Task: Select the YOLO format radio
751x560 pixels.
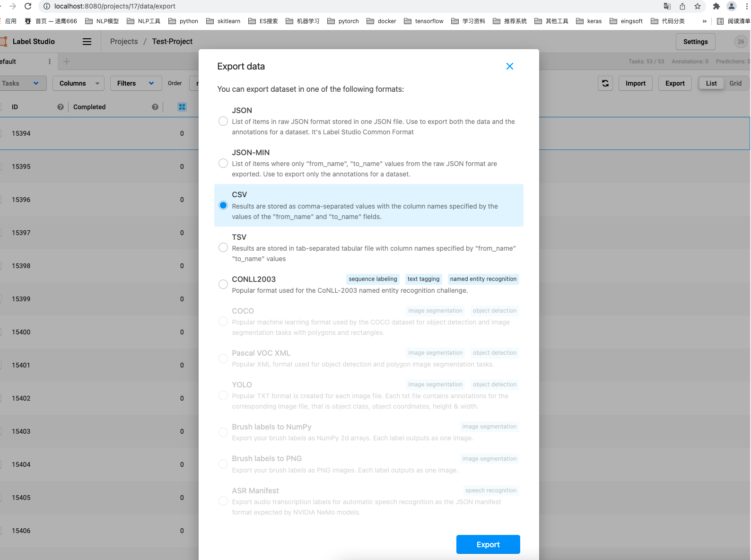Action: 223,395
